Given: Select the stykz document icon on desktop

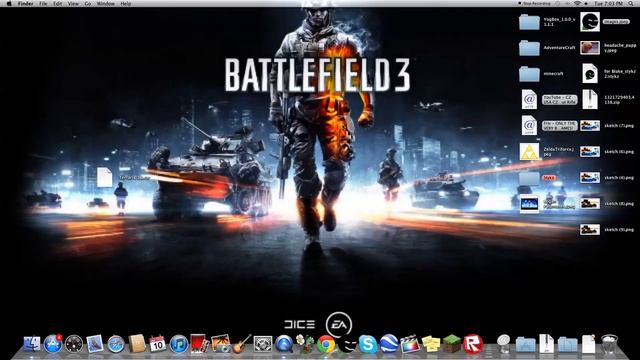Looking at the screenshot, I should (x=590, y=73).
